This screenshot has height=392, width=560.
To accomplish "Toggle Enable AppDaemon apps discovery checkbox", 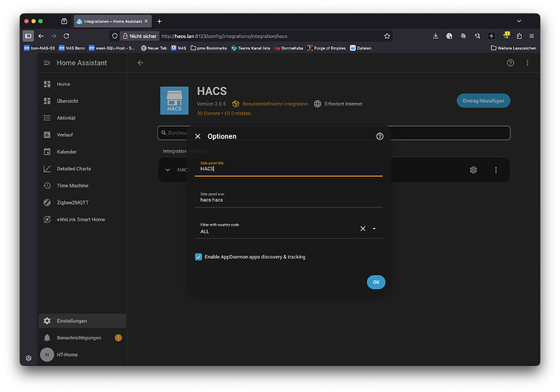I will point(198,256).
